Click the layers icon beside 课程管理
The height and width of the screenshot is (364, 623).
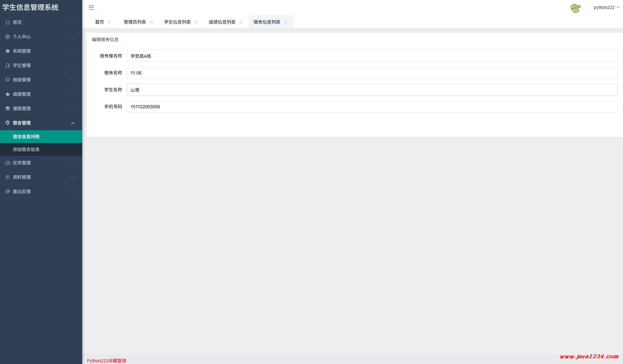pyautogui.click(x=8, y=109)
